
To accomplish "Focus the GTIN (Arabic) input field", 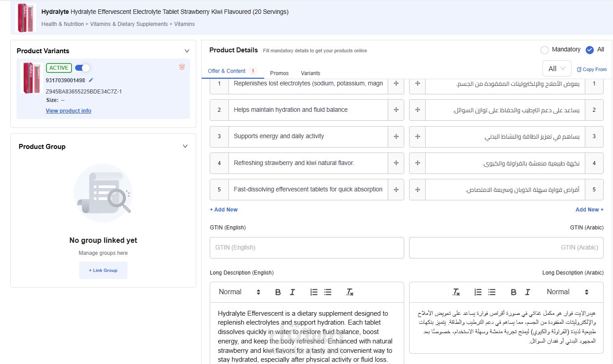I will (x=506, y=248).
